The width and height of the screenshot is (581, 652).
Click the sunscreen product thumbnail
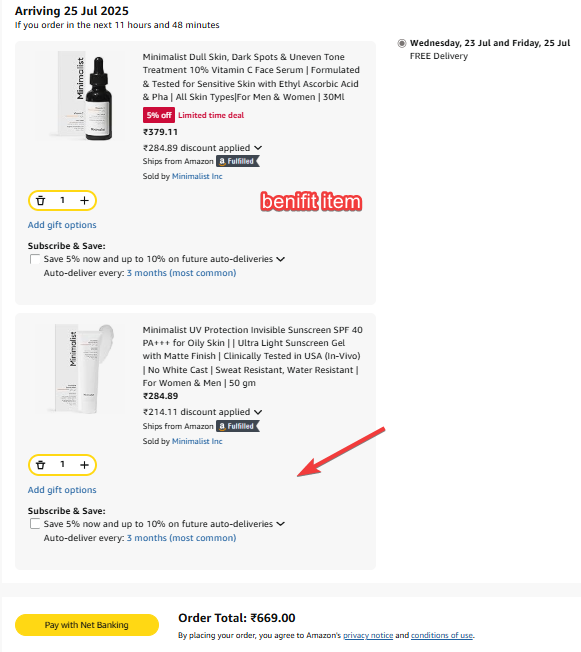(80, 369)
